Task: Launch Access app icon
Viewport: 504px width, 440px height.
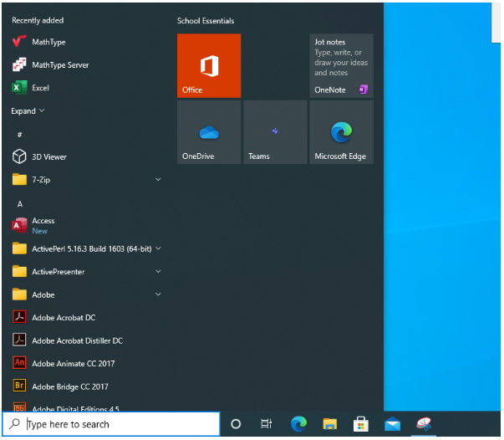Action: pos(19,225)
